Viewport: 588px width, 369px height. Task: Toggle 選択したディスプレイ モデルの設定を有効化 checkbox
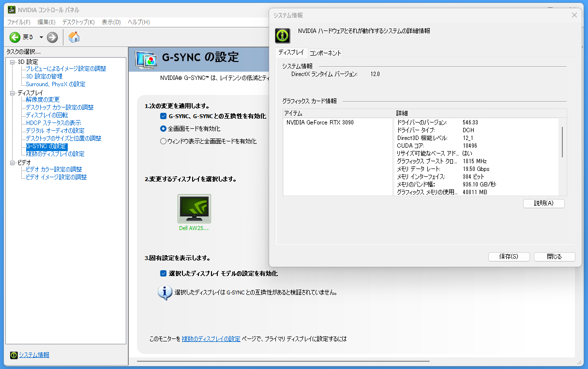pyautogui.click(x=163, y=274)
